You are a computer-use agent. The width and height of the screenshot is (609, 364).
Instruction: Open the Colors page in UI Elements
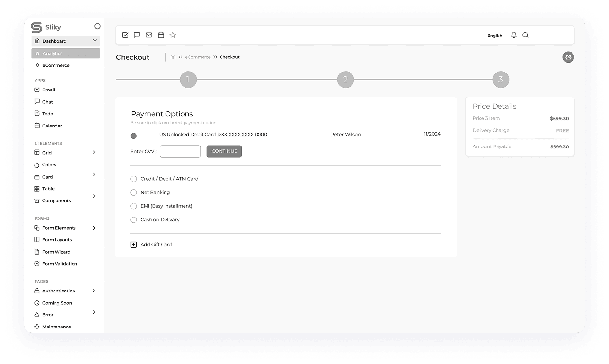(48, 164)
